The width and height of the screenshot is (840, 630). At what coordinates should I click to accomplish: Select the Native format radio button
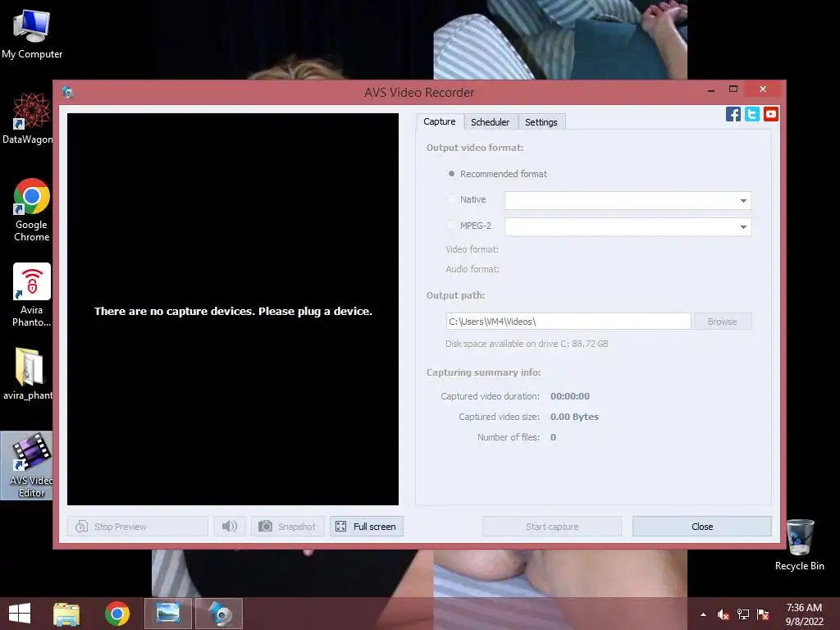pyautogui.click(x=452, y=199)
